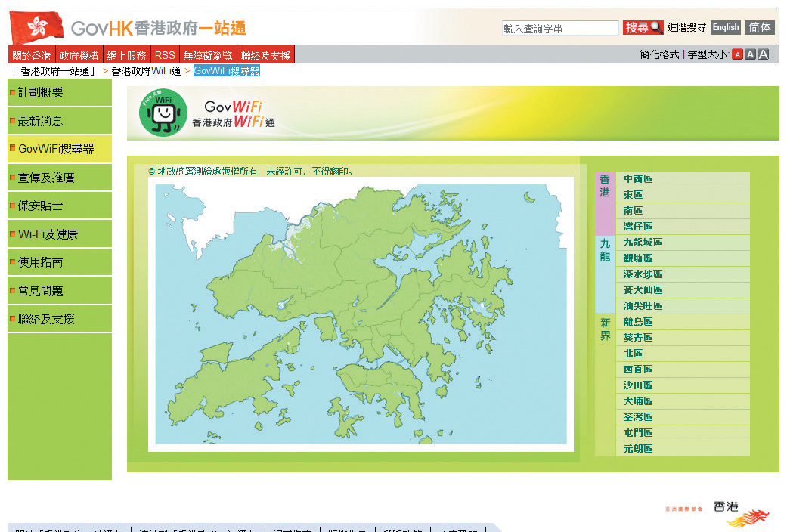Select the small font size A icon
Screen dimensions: 787x532
coord(737,54)
